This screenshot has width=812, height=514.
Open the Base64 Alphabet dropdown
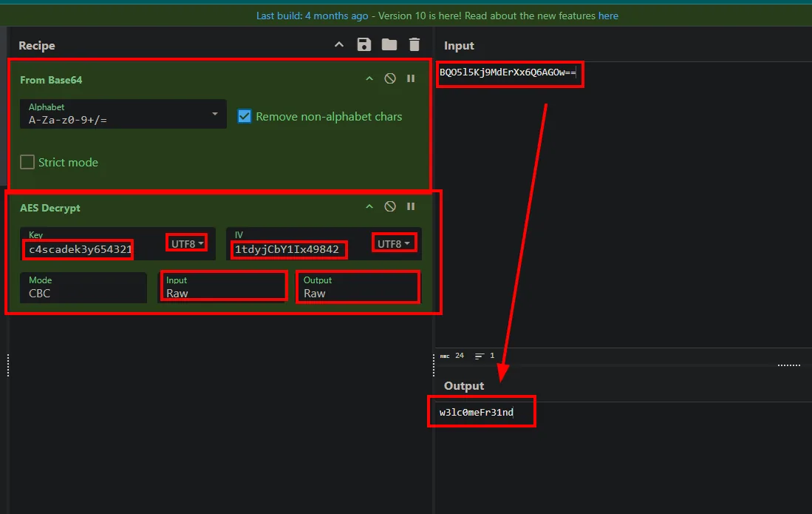(x=123, y=114)
